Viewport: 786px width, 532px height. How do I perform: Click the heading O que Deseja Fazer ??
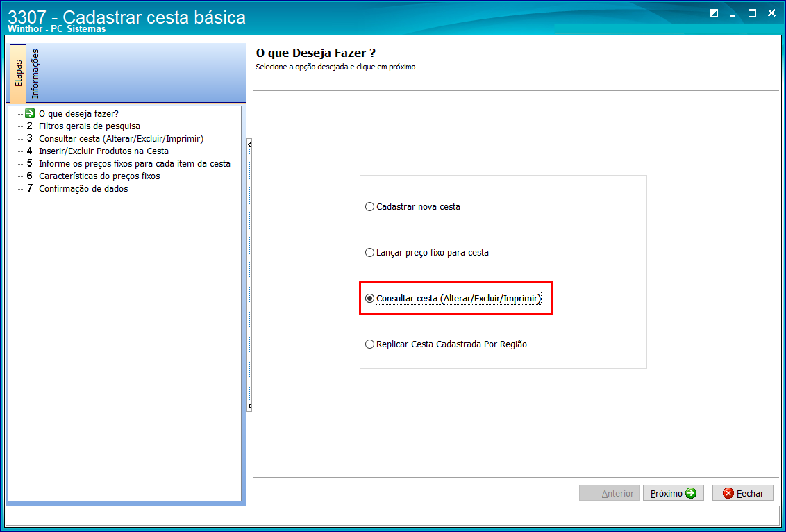[x=316, y=53]
